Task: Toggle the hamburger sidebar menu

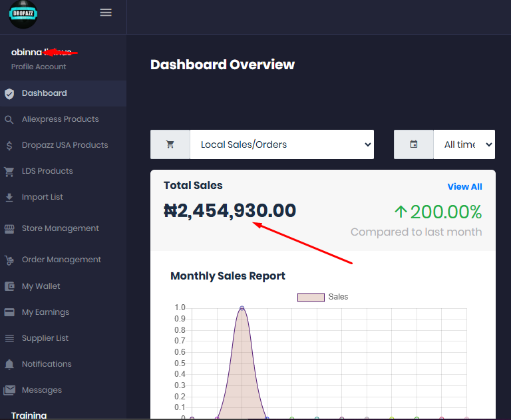Action: [106, 13]
